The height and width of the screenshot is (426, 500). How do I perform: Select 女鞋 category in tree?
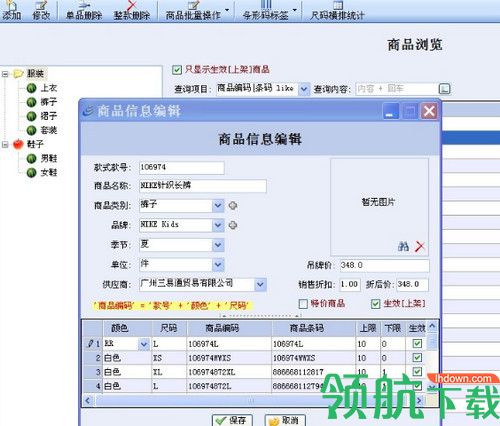pos(49,172)
